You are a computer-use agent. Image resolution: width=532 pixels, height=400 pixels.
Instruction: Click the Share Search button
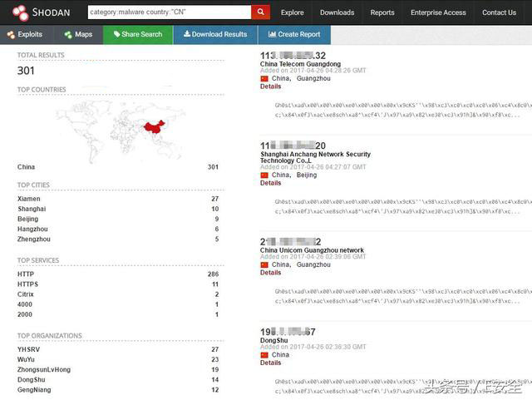click(138, 35)
